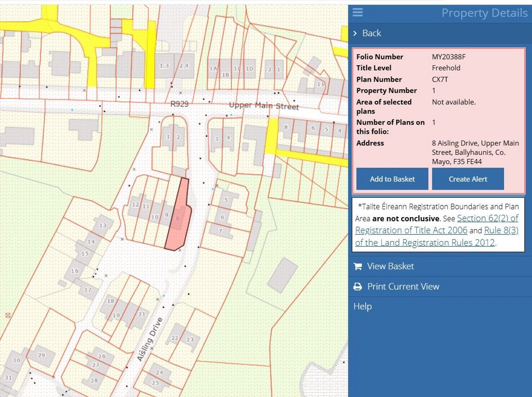Click the printer icon
Viewport: 532px width, 397px height.
(357, 287)
